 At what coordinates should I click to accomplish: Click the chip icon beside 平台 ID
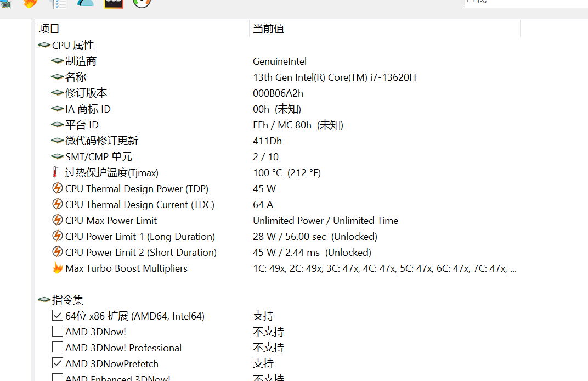[57, 125]
